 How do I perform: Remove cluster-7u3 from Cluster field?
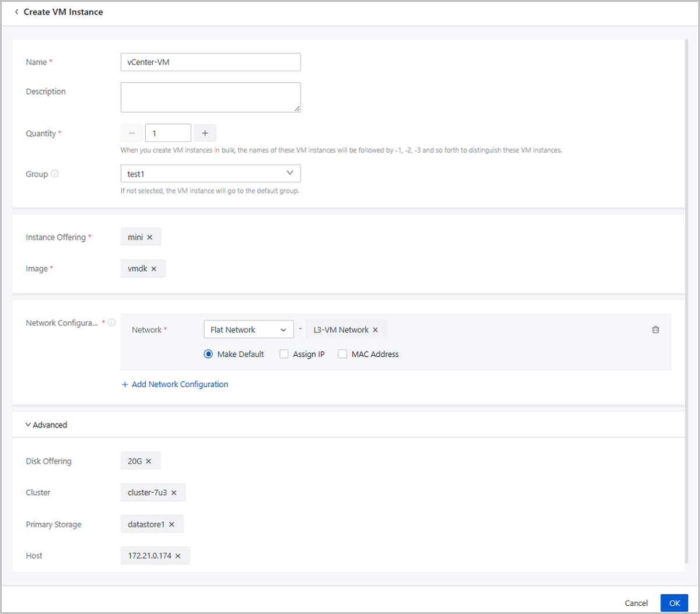175,492
